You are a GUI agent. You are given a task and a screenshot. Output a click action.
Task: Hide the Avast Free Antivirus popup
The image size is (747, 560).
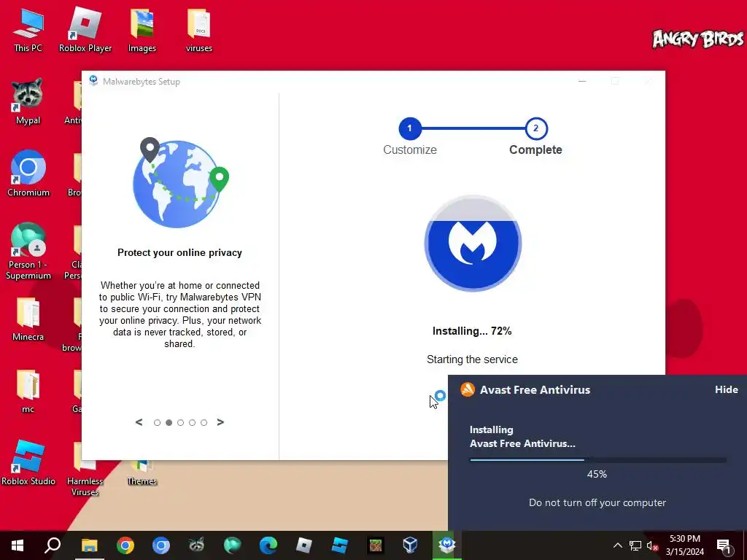tap(726, 389)
